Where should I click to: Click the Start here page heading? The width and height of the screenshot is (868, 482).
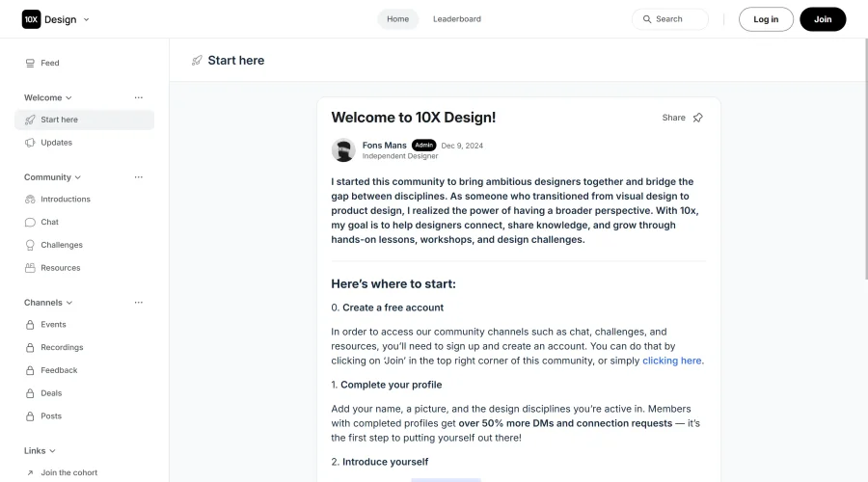pyautogui.click(x=236, y=61)
